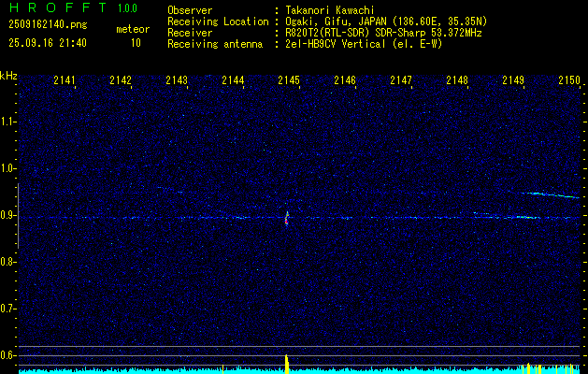Click the 0.7 frequency axis label
The width and height of the screenshot is (588, 374).
(x=7, y=309)
